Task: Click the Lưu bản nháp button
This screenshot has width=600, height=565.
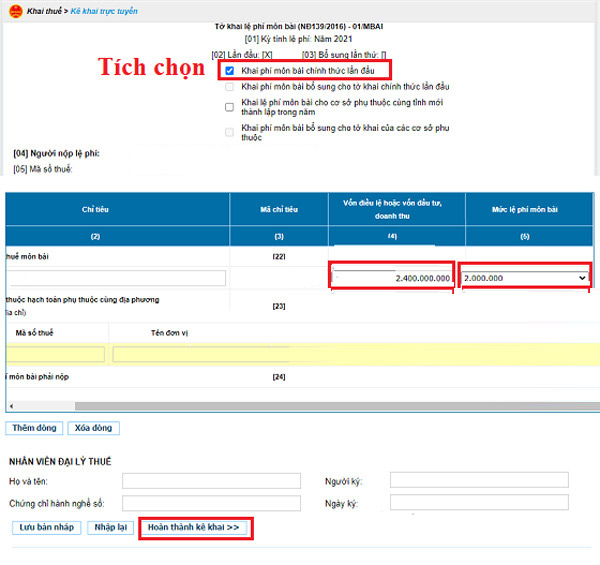Action: click(46, 528)
